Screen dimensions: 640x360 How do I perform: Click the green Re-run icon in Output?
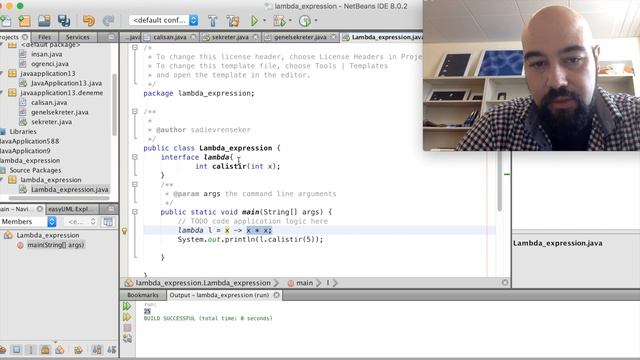(x=127, y=306)
